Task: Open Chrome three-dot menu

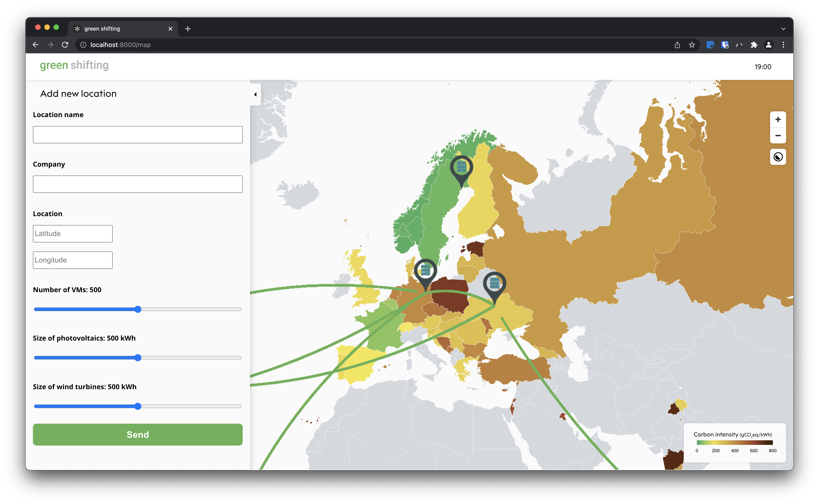Action: [x=783, y=45]
